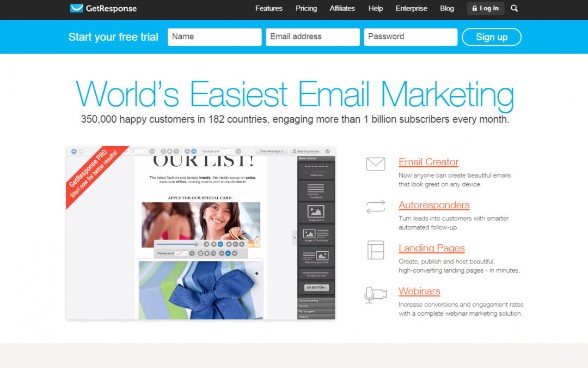
Task: Click the Basic blocks panel header
Action: click(316, 159)
